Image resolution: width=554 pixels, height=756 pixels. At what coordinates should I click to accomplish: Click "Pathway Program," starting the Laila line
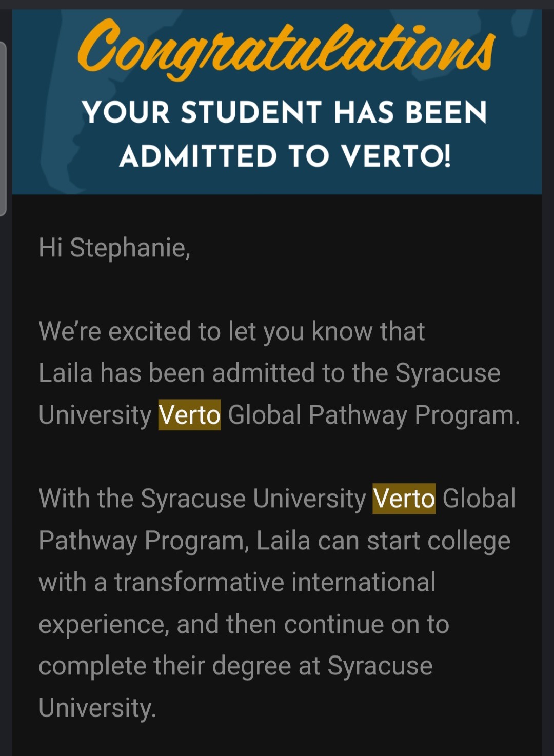click(144, 541)
